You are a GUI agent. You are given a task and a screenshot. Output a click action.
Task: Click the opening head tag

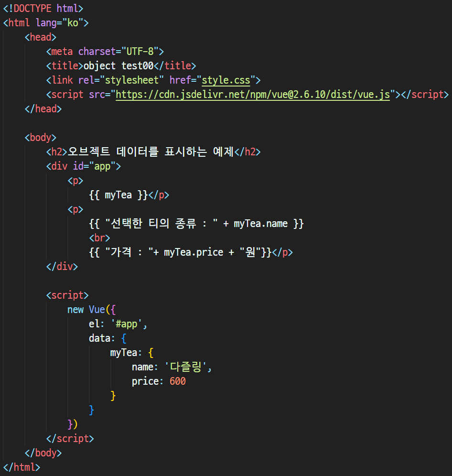[41, 37]
